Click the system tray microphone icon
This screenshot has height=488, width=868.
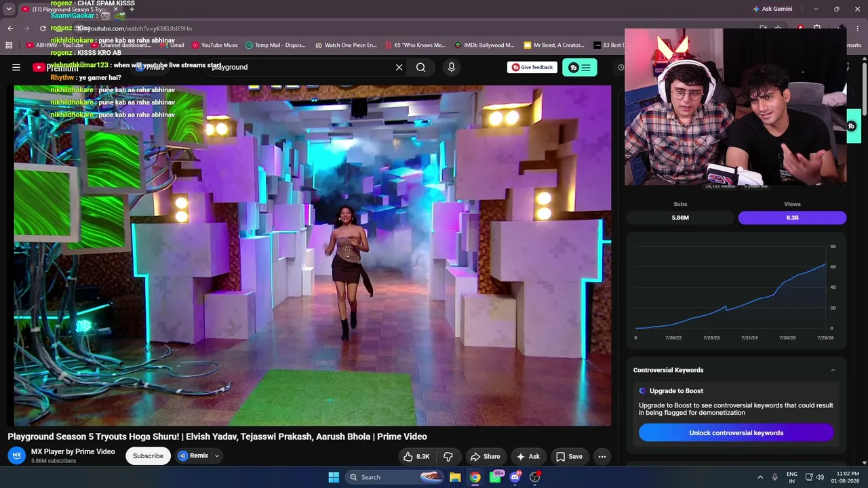click(x=775, y=477)
